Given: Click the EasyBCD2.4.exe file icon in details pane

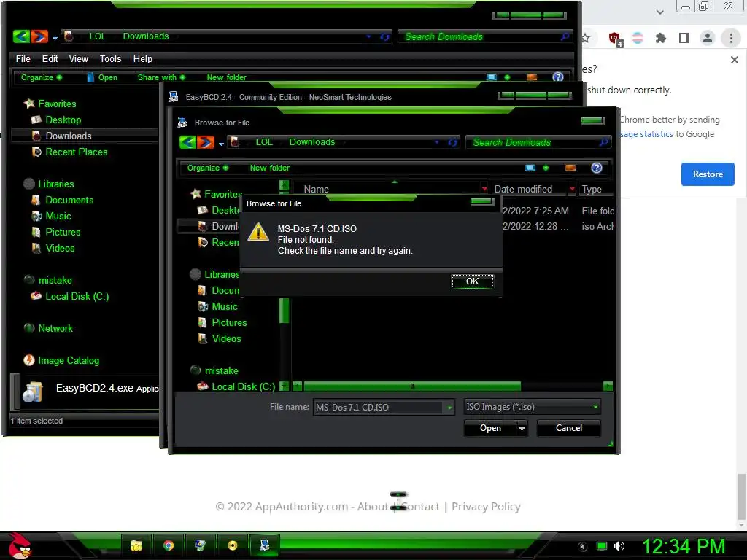Looking at the screenshot, I should coord(33,392).
